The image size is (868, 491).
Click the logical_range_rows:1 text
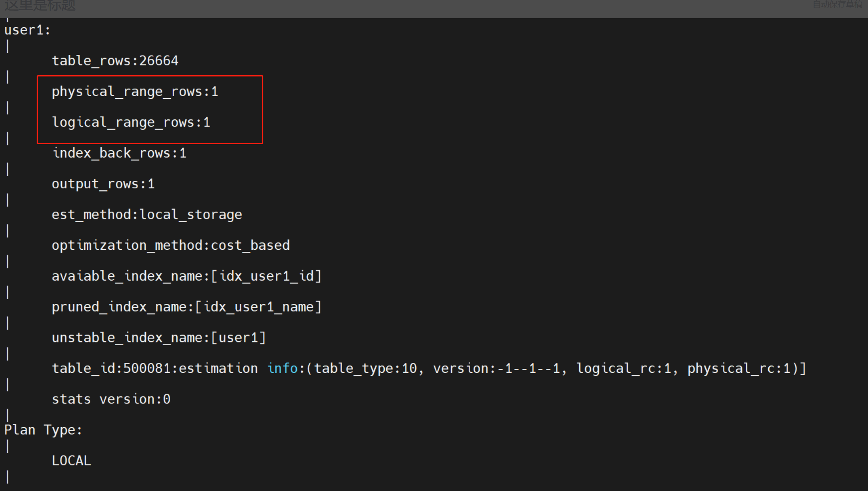coord(131,122)
